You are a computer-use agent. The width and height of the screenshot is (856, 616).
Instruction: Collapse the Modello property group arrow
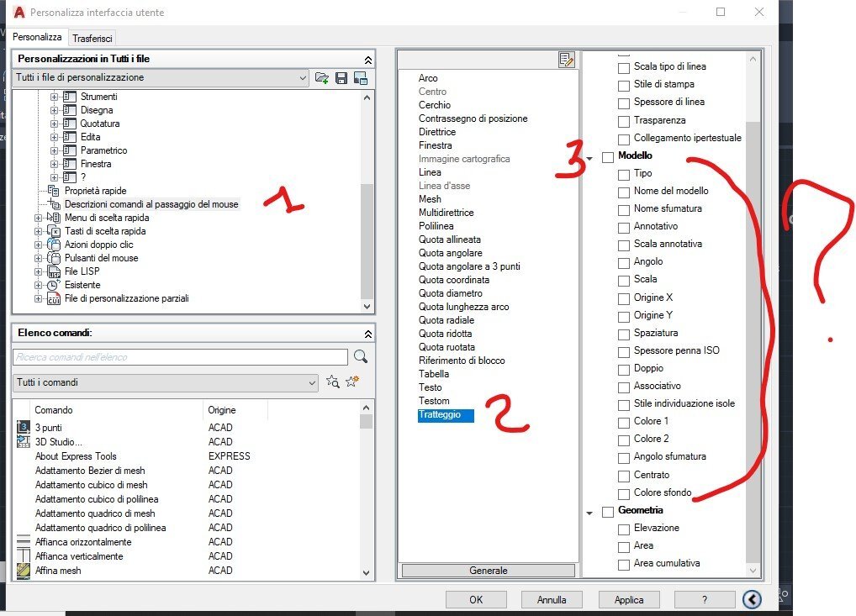pyautogui.click(x=589, y=158)
